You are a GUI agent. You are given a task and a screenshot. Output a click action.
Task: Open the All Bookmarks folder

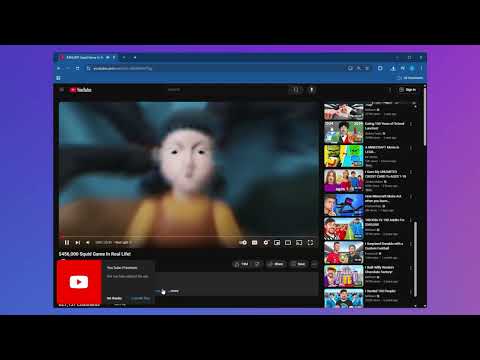point(410,78)
